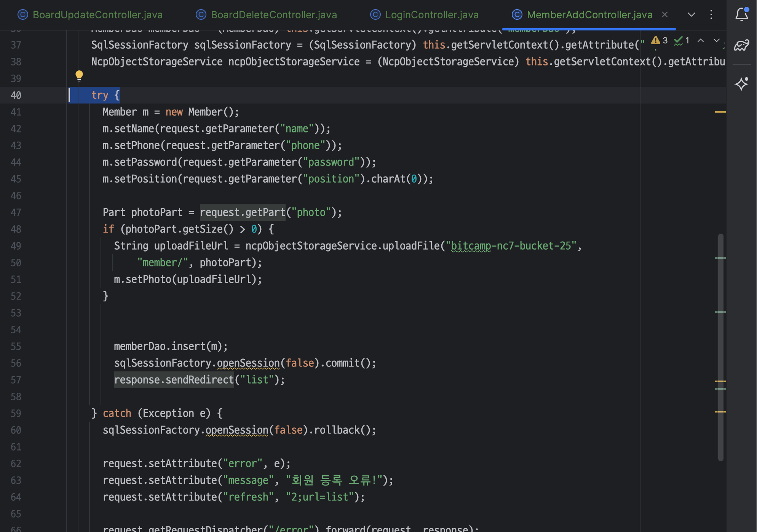Jump to previous highlighted error arrow
This screenshot has height=532, width=757.
click(700, 40)
